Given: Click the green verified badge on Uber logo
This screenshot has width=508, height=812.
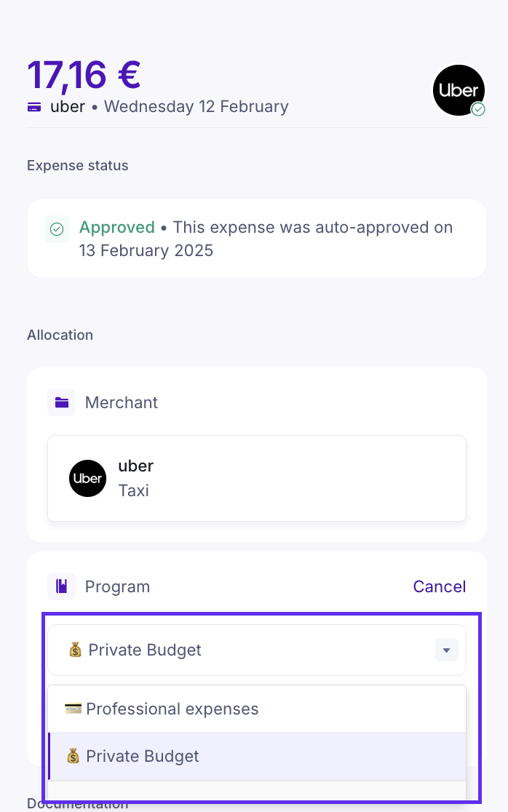Looking at the screenshot, I should point(478,109).
